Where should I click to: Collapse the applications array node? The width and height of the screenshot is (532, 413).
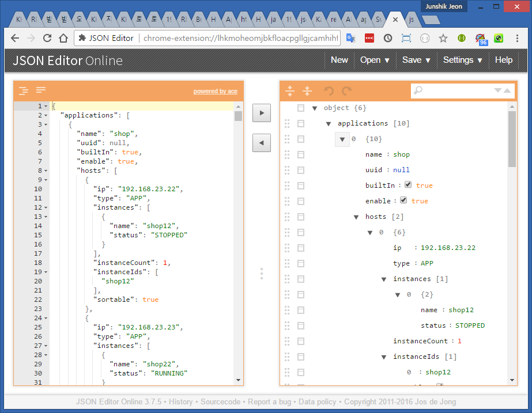point(329,123)
